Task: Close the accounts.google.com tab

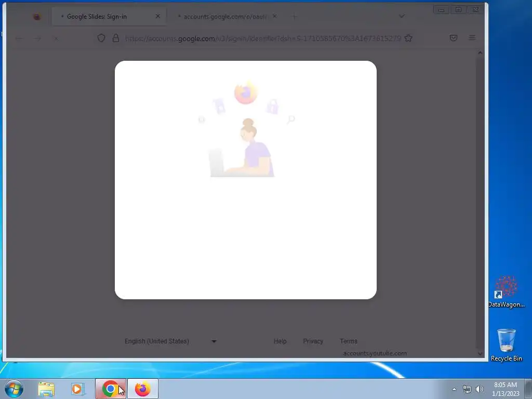Action: point(275,16)
